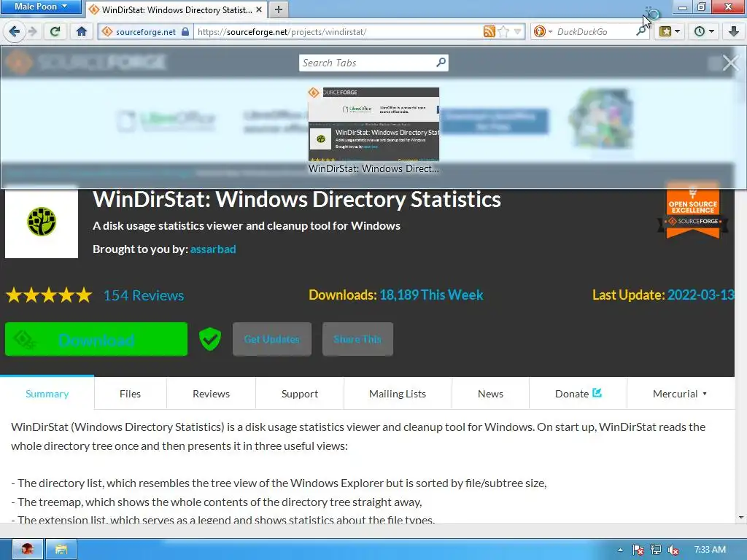The height and width of the screenshot is (560, 747).
Task: Click the 18,189 This Week downloads text
Action: tap(431, 295)
